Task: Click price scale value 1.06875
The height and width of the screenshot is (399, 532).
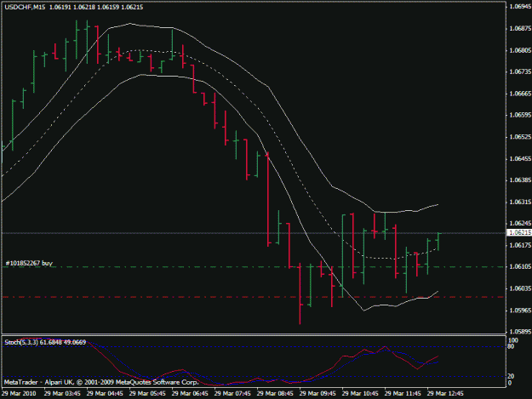Action: coord(520,28)
